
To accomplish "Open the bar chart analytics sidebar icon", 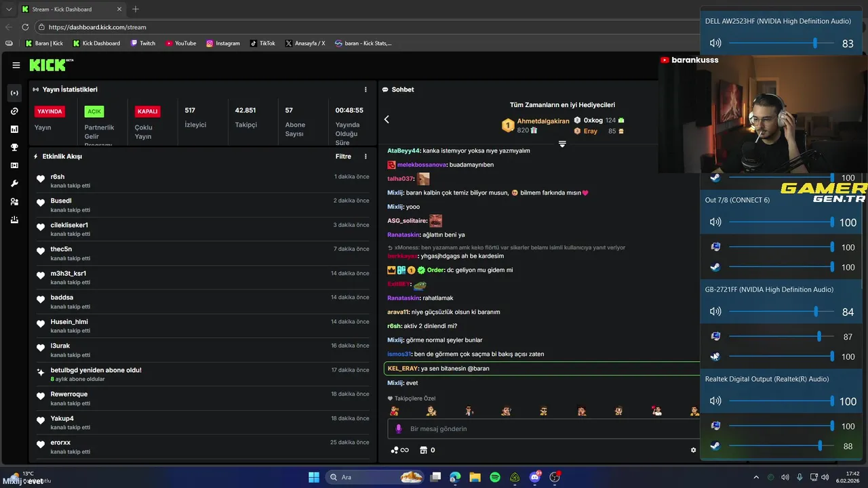I will pyautogui.click(x=14, y=129).
